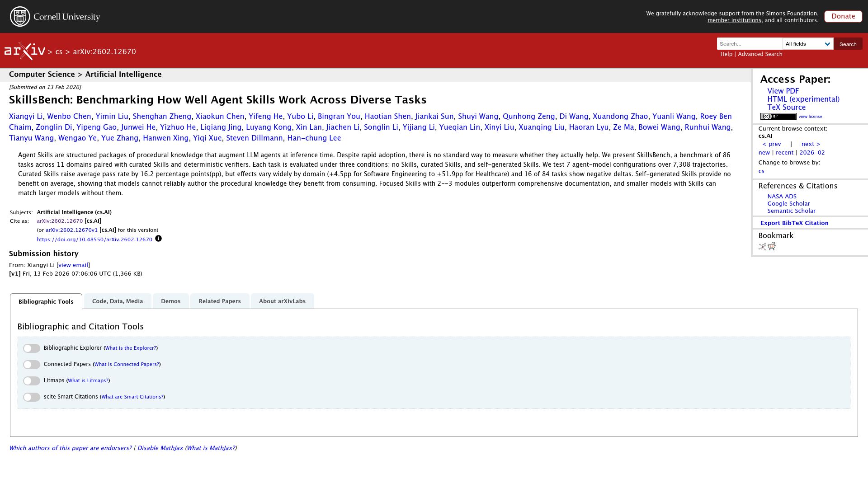Image resolution: width=868 pixels, height=488 pixels.
Task: Open the View PDF link
Action: point(783,91)
